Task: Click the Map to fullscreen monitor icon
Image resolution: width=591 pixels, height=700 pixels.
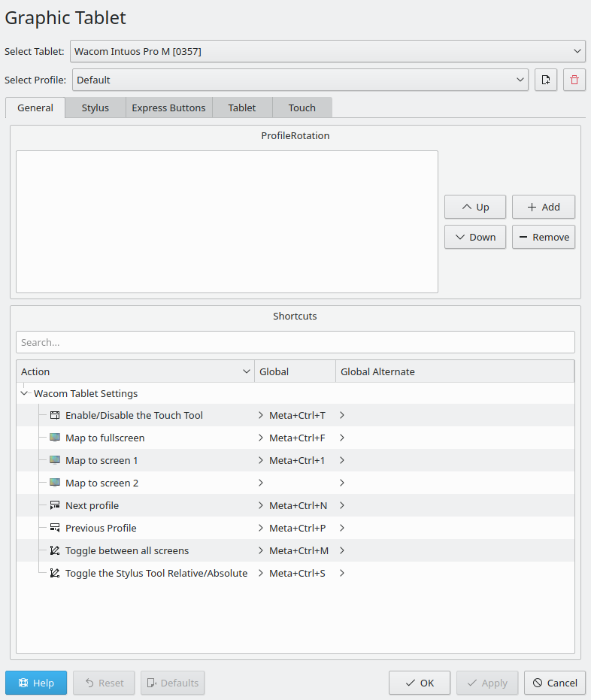Action: [x=55, y=438]
